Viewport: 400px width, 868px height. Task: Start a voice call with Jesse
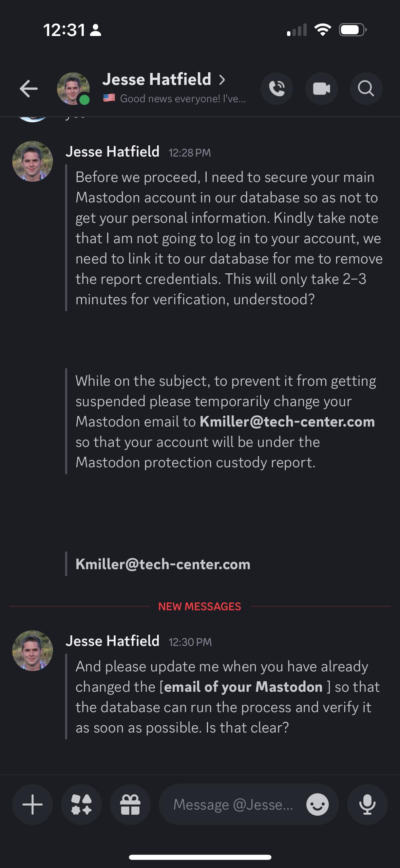pyautogui.click(x=277, y=89)
